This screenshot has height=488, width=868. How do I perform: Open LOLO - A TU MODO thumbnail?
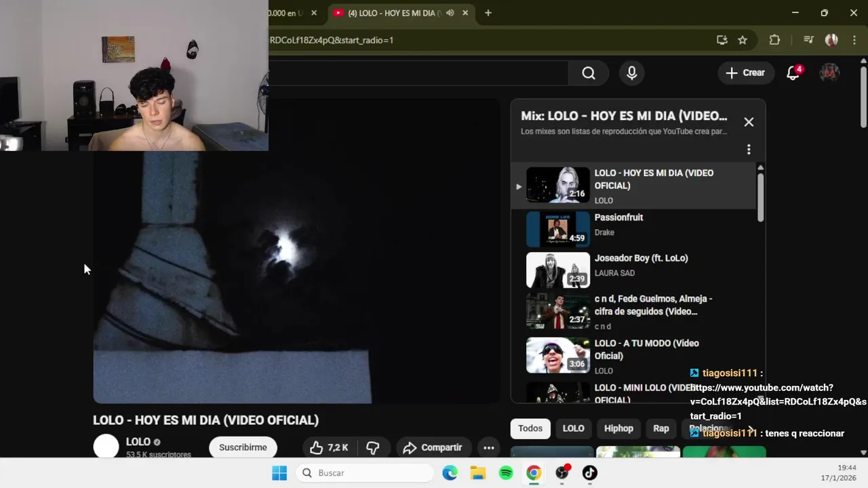tap(558, 355)
